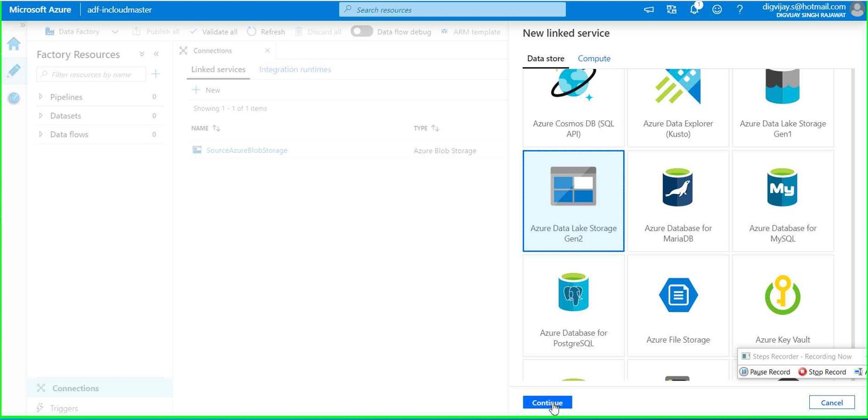Stop the Steps Recorder recording

click(822, 371)
